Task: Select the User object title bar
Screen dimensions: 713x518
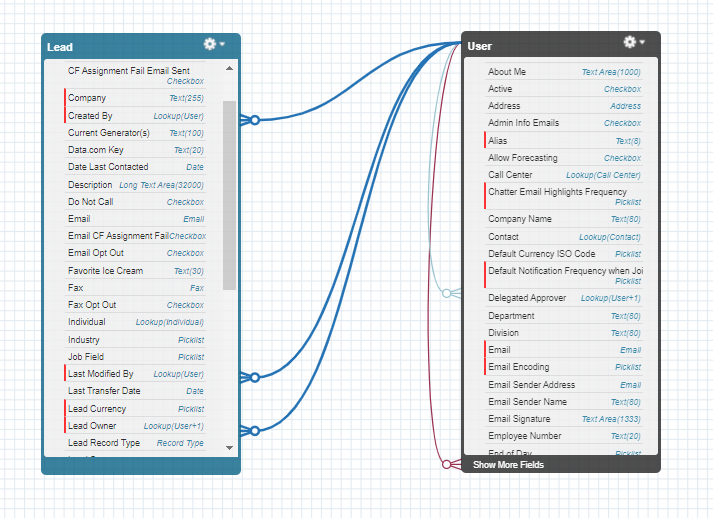Action: (x=540, y=46)
